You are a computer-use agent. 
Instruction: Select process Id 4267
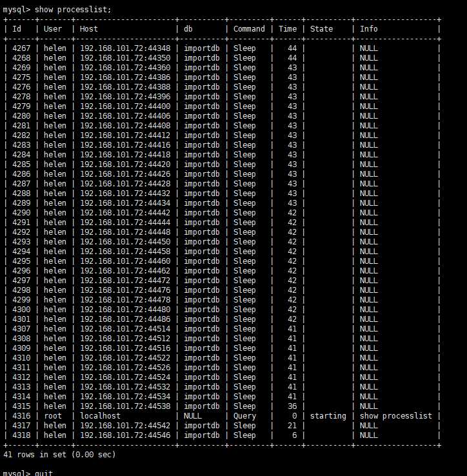click(x=21, y=48)
